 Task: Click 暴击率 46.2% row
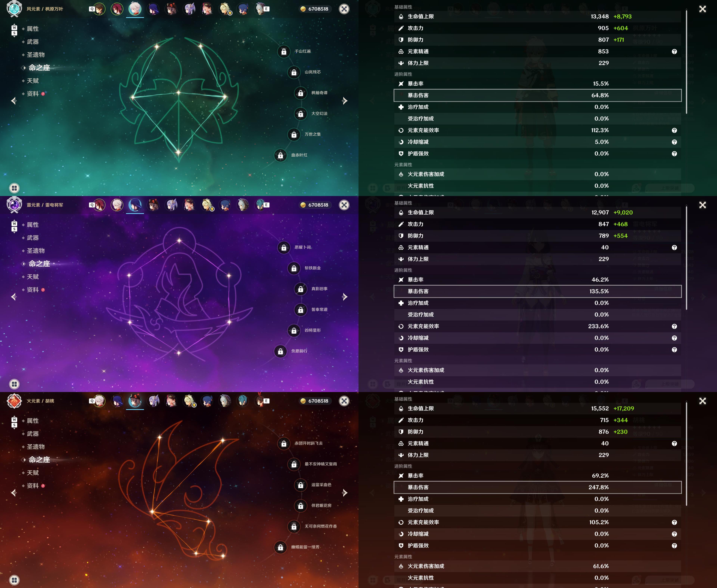click(537, 280)
